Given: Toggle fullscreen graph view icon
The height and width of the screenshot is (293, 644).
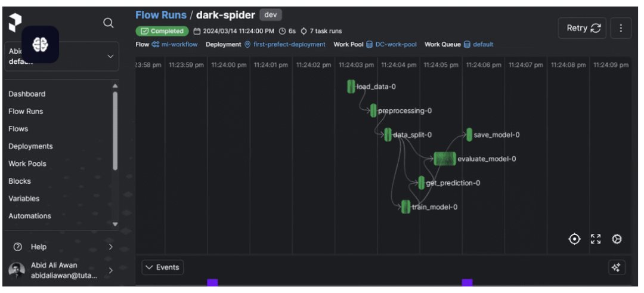Looking at the screenshot, I should pos(596,239).
